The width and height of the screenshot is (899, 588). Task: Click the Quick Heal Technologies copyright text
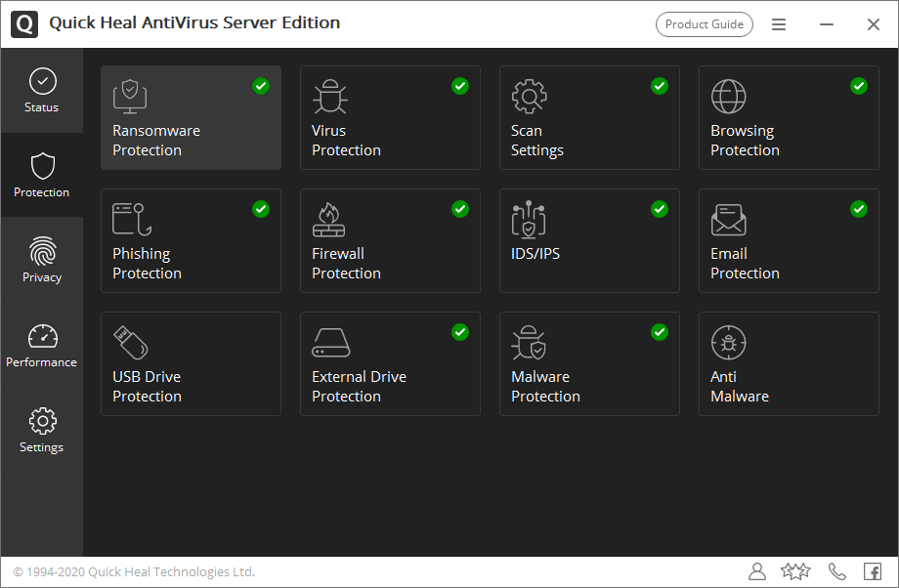coord(134,572)
